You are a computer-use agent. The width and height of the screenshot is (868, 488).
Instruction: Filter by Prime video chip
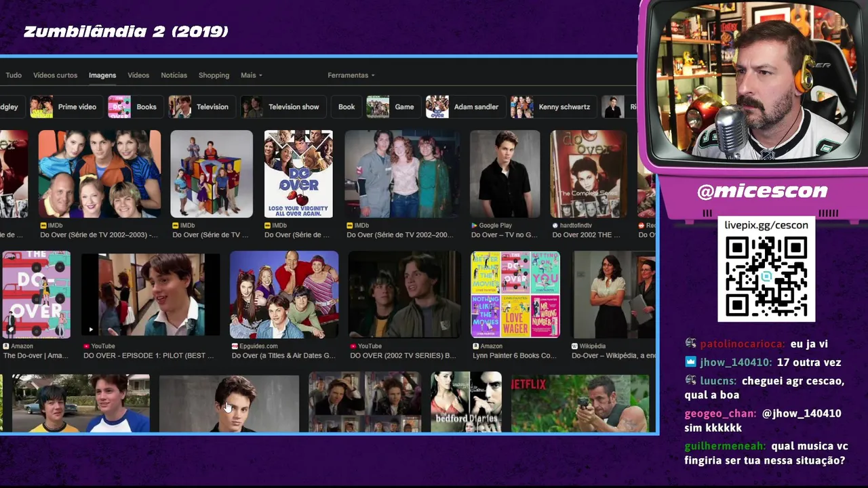click(x=65, y=107)
